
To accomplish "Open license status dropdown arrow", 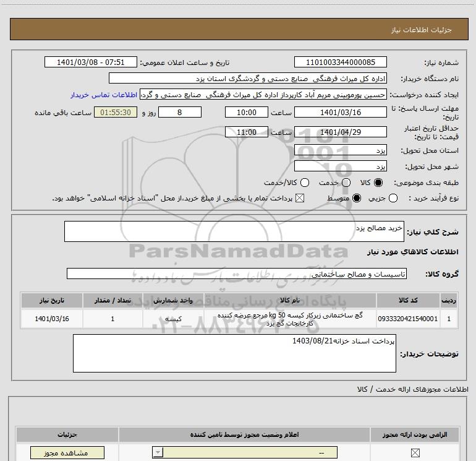I will [158, 453].
